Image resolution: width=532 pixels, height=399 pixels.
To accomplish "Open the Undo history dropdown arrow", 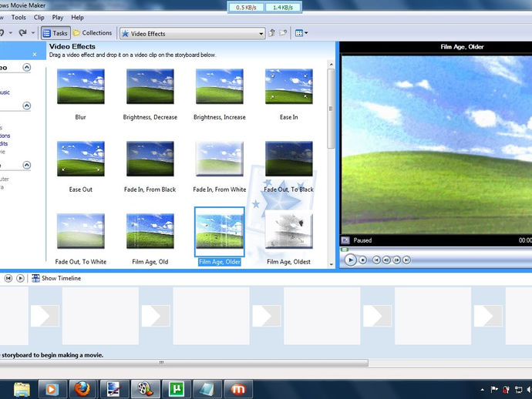I will pyautogui.click(x=11, y=33).
